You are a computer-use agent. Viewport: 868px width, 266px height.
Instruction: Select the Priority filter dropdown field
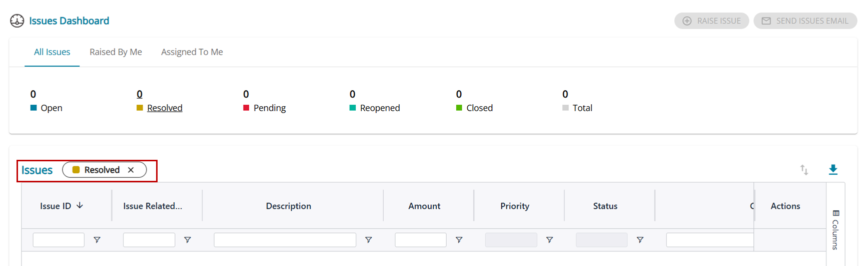coord(511,240)
